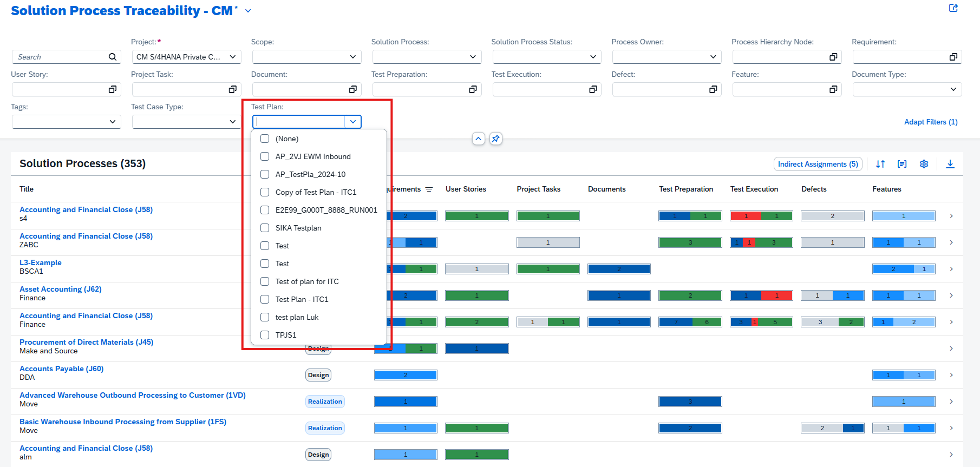This screenshot has width=980, height=467.
Task: Open value help for Requirement field
Action: (x=953, y=57)
